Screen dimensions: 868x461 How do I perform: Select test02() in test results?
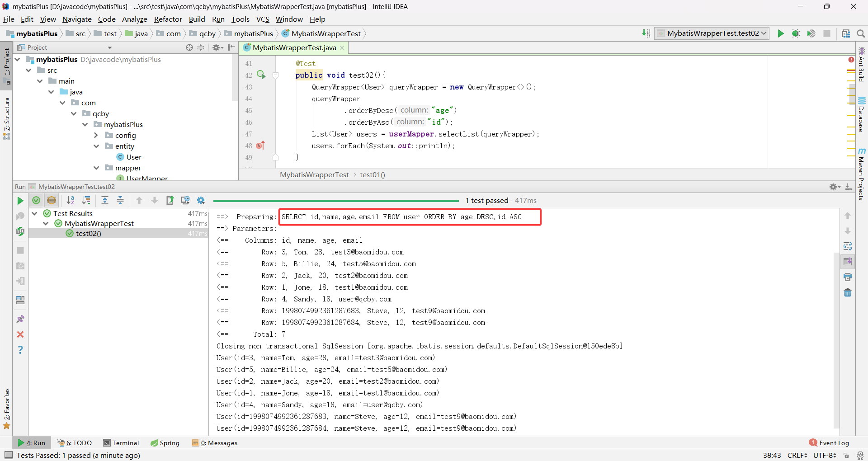88,233
